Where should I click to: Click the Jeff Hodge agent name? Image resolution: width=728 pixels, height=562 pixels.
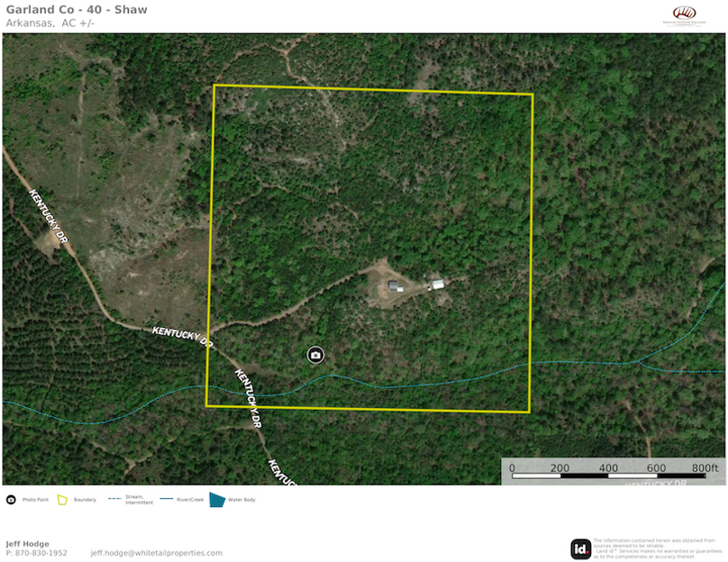coord(28,544)
